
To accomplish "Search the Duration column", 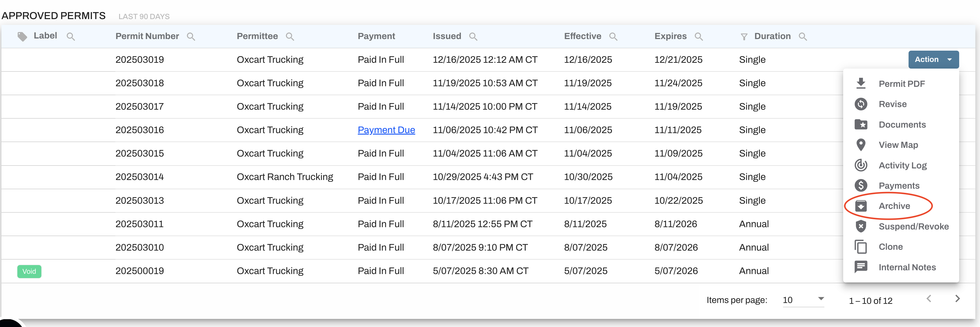I will (x=803, y=36).
